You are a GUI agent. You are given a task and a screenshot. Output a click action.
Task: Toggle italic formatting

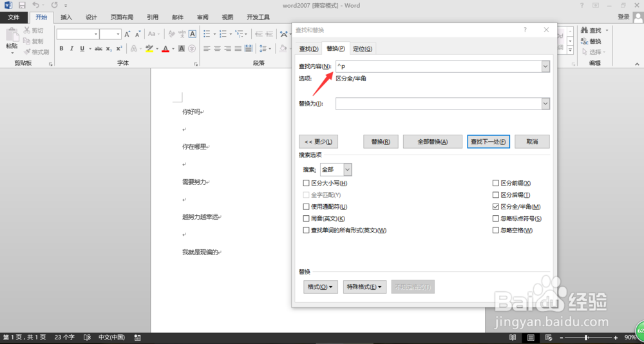[x=72, y=48]
